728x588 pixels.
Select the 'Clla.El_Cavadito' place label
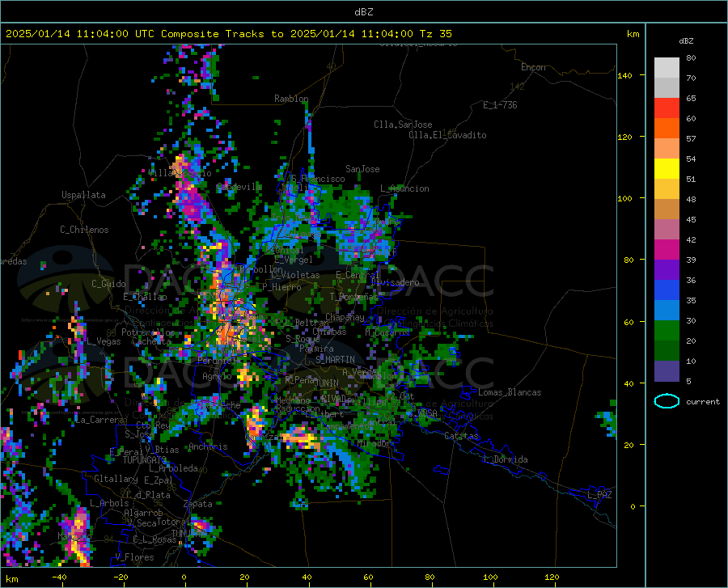pos(447,135)
